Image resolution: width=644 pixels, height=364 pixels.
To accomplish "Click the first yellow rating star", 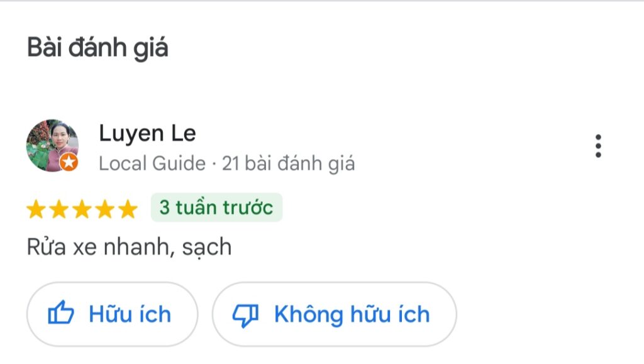I will (36, 209).
